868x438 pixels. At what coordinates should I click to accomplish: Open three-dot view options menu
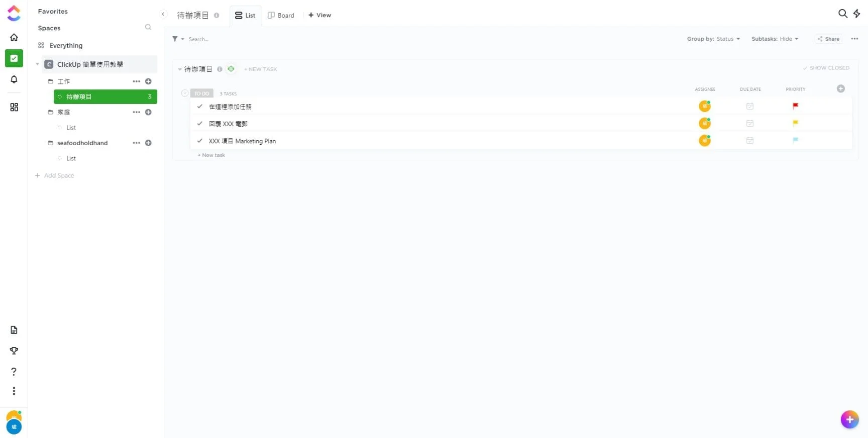tap(854, 39)
